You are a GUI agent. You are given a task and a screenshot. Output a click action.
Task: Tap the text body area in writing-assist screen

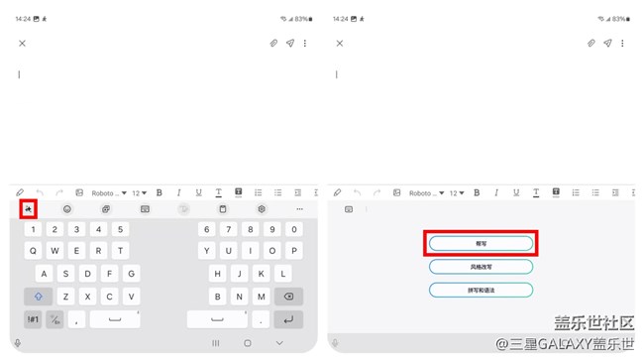[481, 121]
